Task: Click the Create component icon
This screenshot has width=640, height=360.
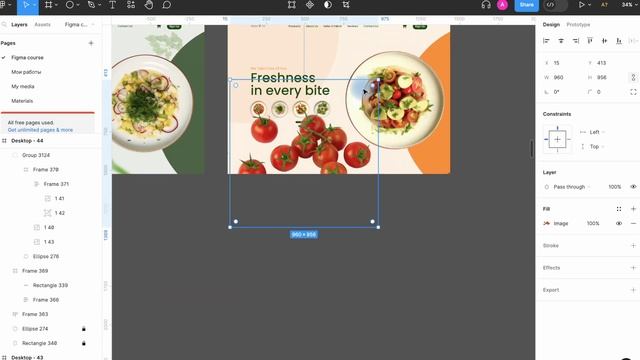Action: click(x=310, y=5)
